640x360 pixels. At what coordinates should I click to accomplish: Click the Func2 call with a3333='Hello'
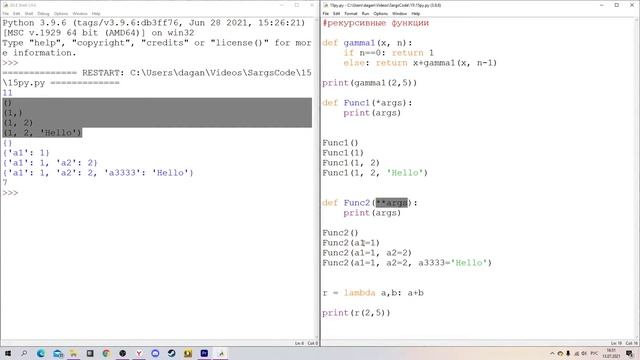click(407, 263)
